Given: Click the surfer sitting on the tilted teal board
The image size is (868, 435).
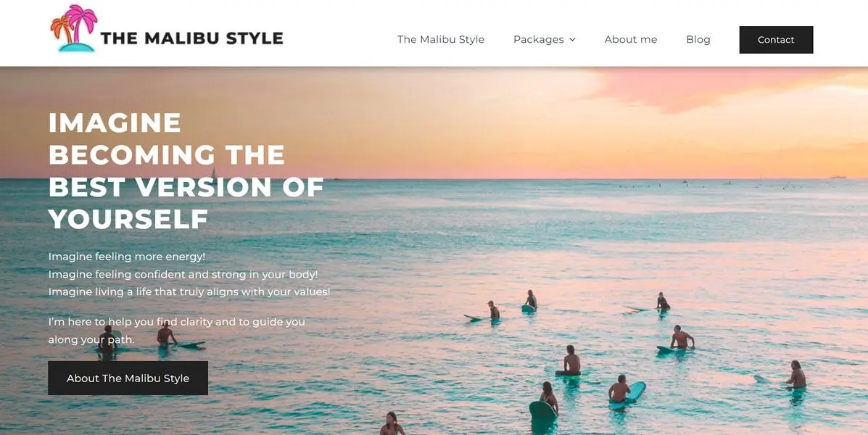Looking at the screenshot, I should (626, 391).
